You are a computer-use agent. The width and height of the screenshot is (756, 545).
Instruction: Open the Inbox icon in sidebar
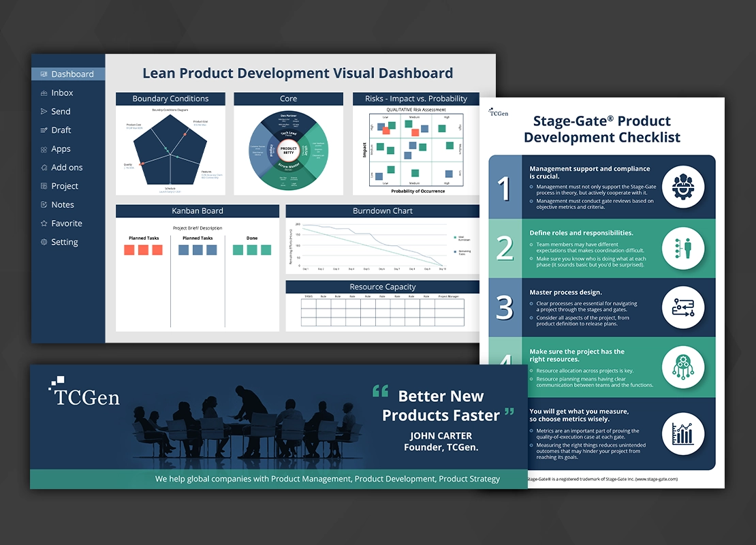[x=44, y=93]
